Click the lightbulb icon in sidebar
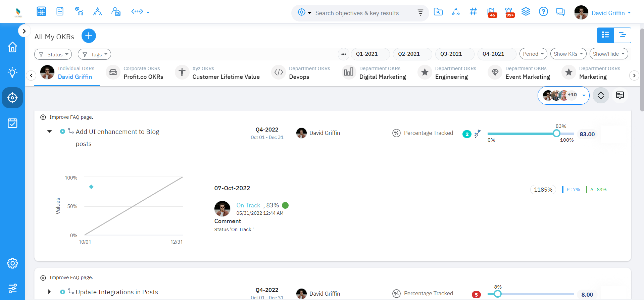This screenshot has width=644, height=300. (x=12, y=72)
